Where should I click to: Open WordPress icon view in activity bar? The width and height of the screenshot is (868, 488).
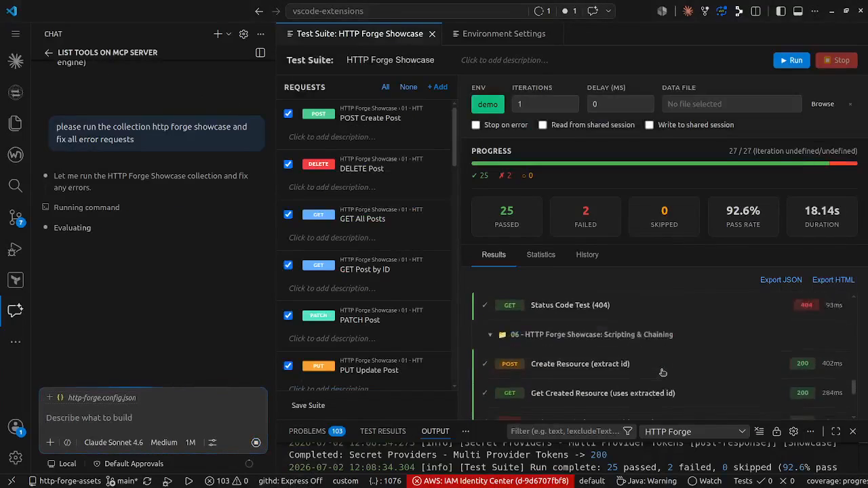[x=16, y=155]
